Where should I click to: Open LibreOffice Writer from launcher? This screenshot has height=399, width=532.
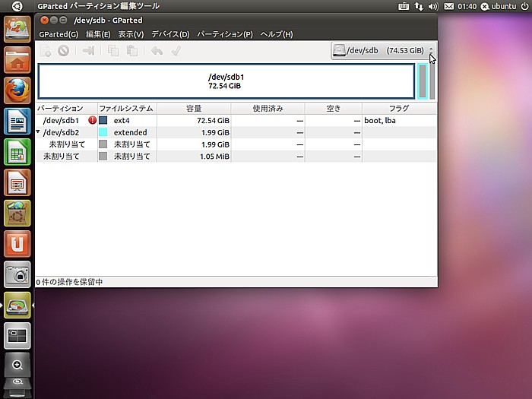[x=17, y=121]
